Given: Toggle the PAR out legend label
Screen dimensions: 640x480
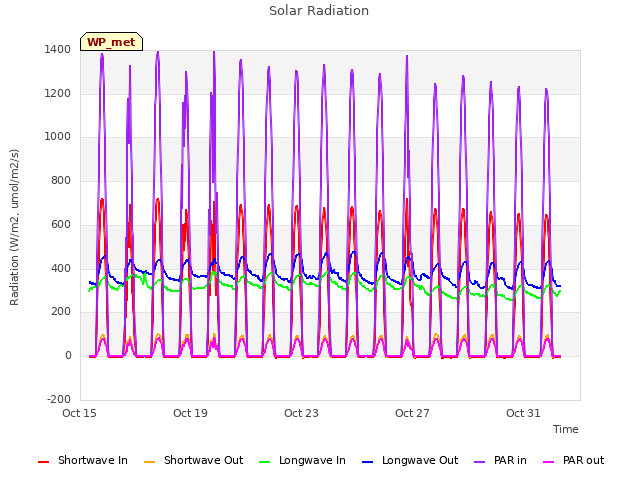Looking at the screenshot, I should 583,460.
